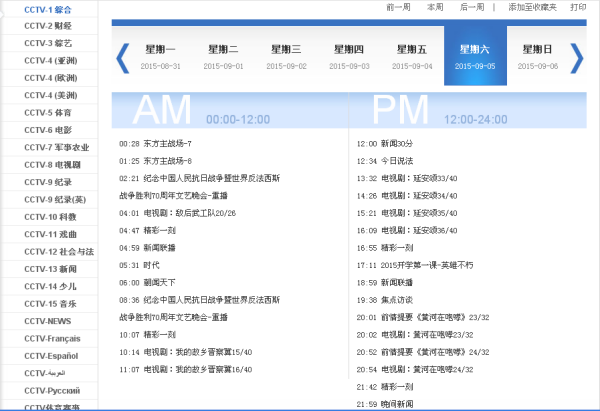Click 添加至收藏夹 link

coord(532,7)
